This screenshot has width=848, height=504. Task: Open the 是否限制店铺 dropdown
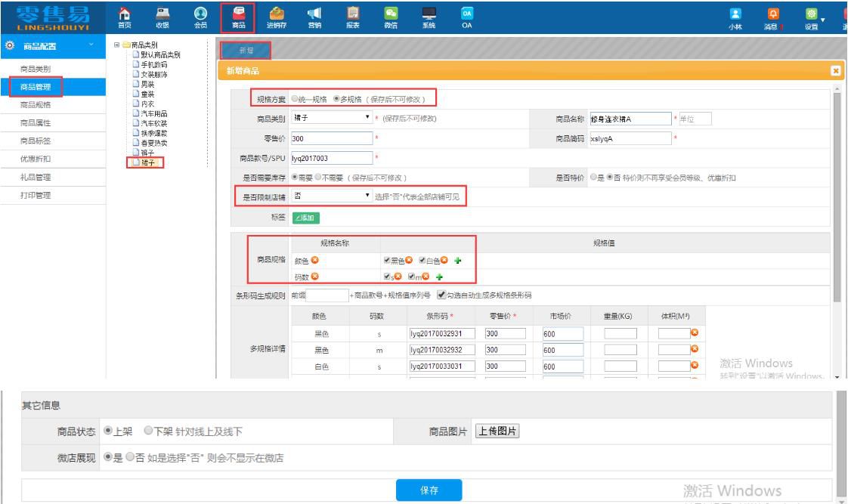click(x=333, y=196)
